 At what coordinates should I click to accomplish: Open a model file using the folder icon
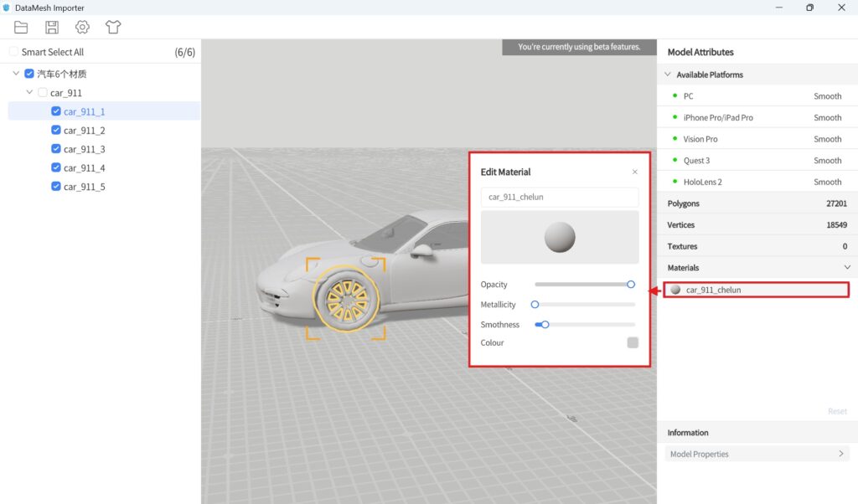pos(21,27)
